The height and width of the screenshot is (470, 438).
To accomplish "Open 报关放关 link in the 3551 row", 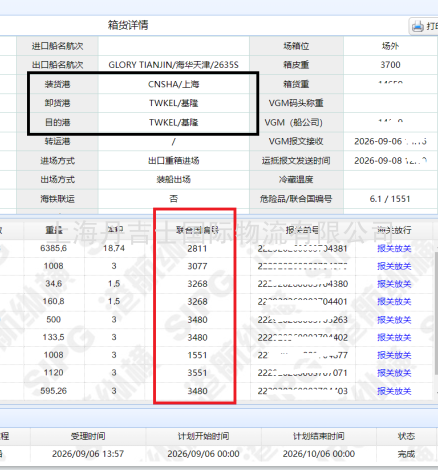I will 394,373.
